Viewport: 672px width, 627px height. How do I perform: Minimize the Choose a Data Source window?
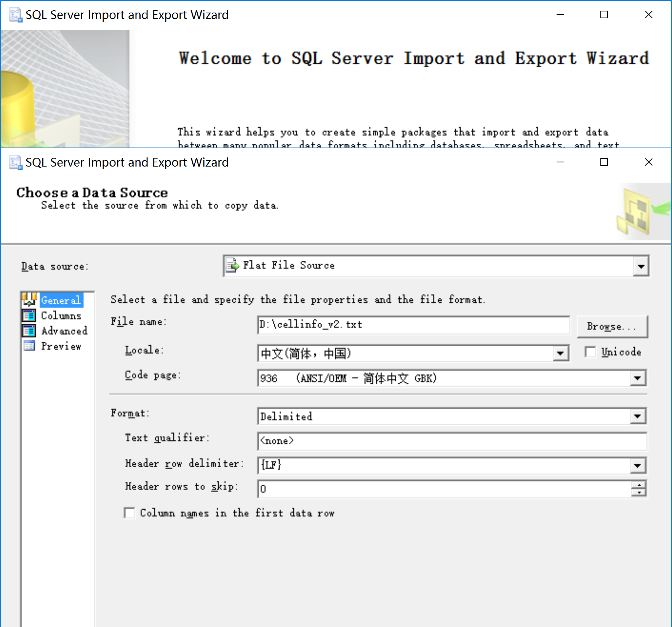(x=560, y=162)
